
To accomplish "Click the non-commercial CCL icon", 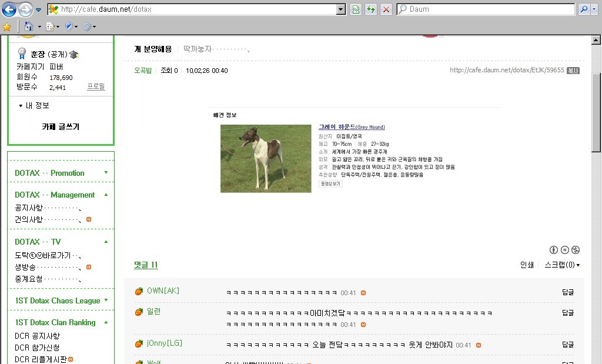I will (x=575, y=250).
